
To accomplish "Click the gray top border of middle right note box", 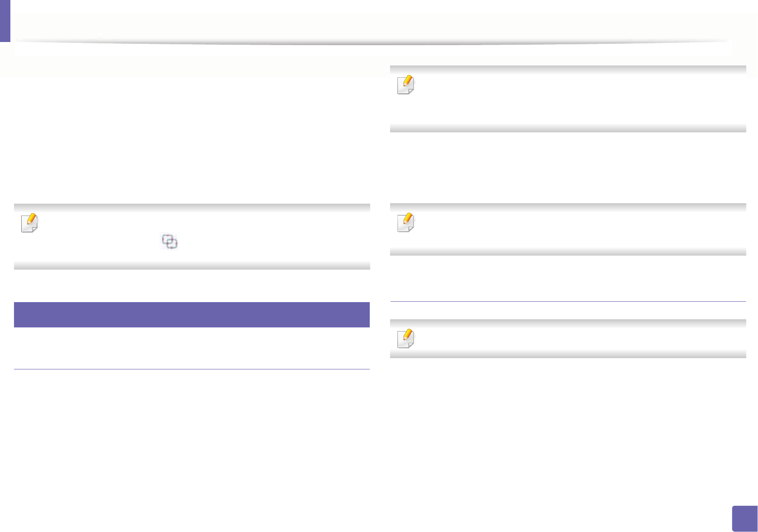I will 568,207.
